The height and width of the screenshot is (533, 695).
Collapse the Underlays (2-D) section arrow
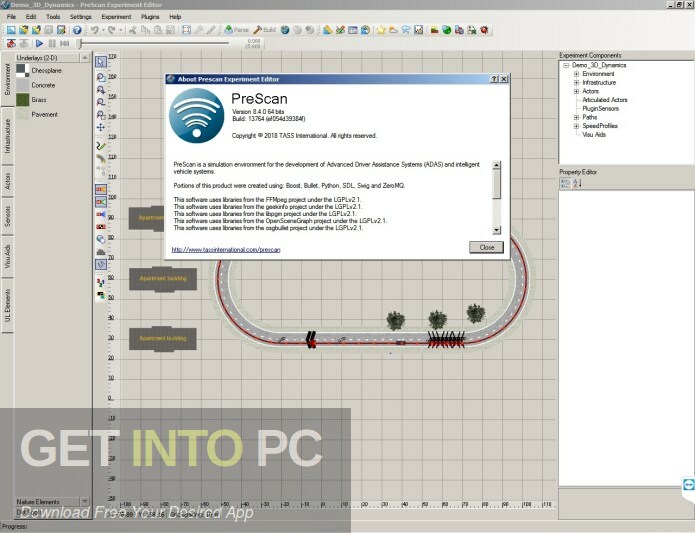85,58
